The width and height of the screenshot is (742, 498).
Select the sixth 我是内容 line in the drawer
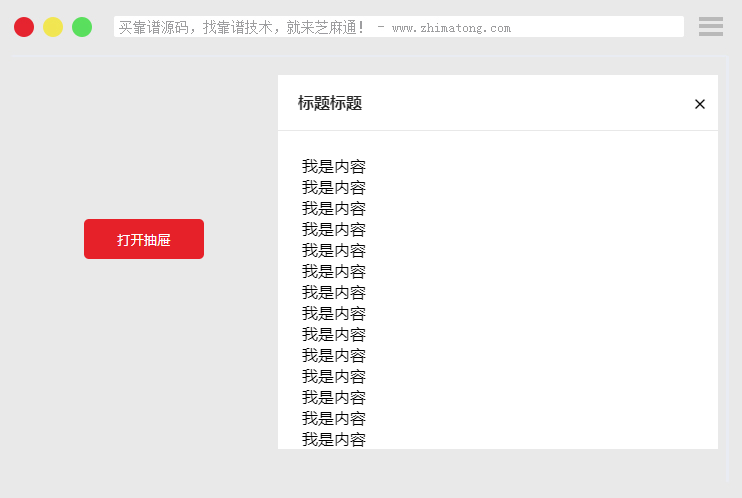(x=334, y=271)
